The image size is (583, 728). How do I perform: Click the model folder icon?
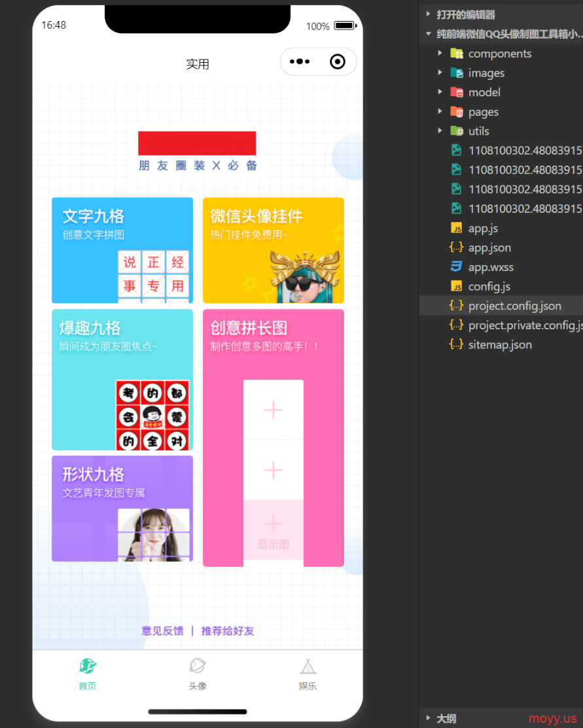[456, 92]
